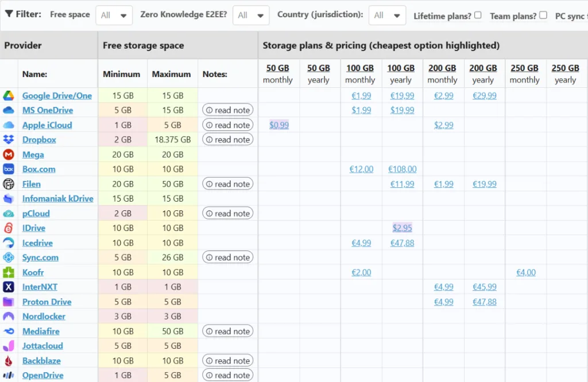Click the Sync.com logo icon
The height and width of the screenshot is (382, 588).
tap(9, 257)
